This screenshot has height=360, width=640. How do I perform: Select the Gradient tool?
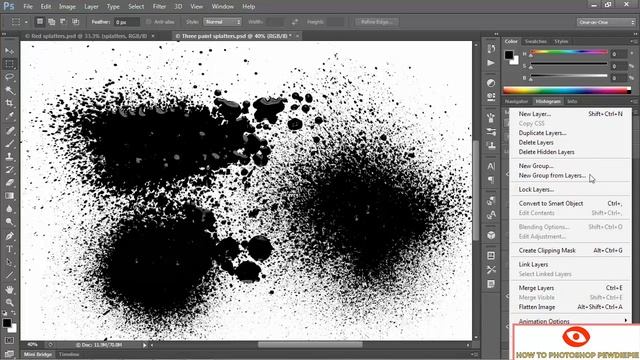[x=9, y=196]
